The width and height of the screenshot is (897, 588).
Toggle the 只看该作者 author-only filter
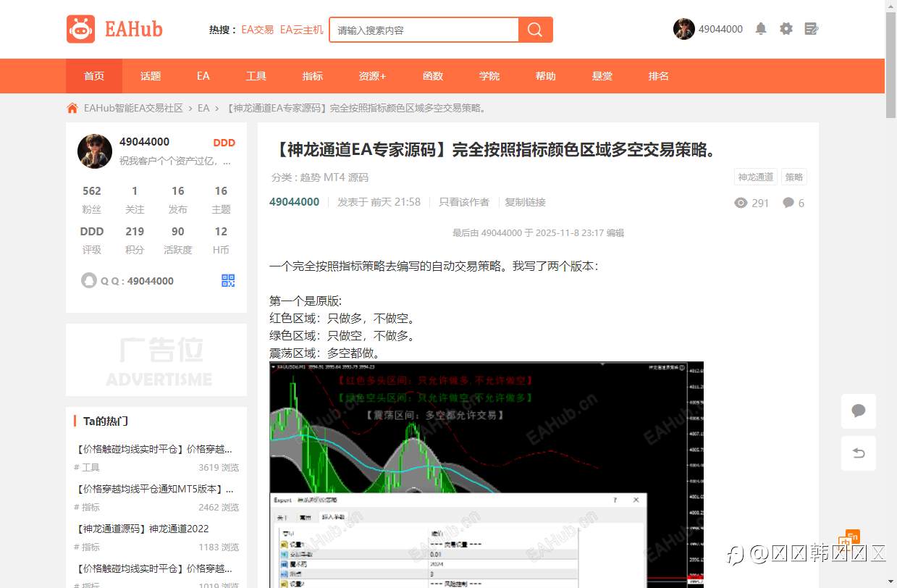point(463,202)
